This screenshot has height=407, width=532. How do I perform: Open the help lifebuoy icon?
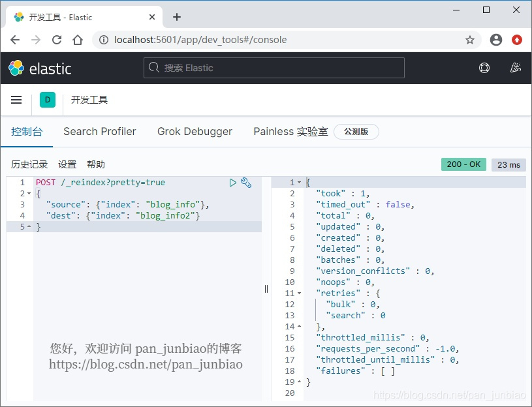[x=484, y=68]
